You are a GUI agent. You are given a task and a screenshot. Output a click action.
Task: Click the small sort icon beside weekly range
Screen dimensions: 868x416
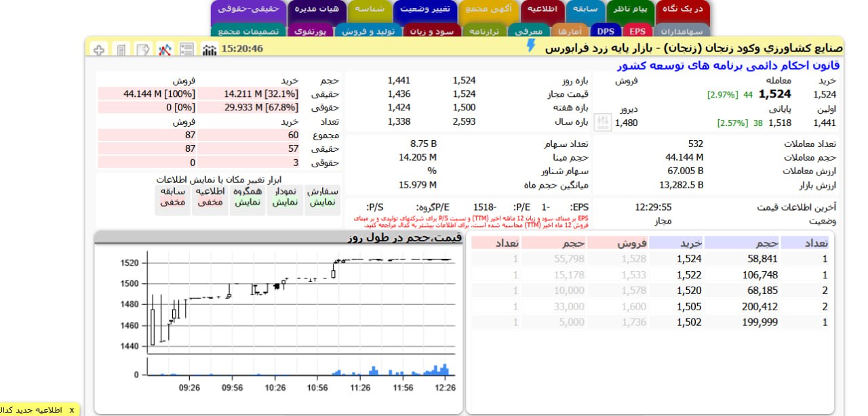pos(602,120)
